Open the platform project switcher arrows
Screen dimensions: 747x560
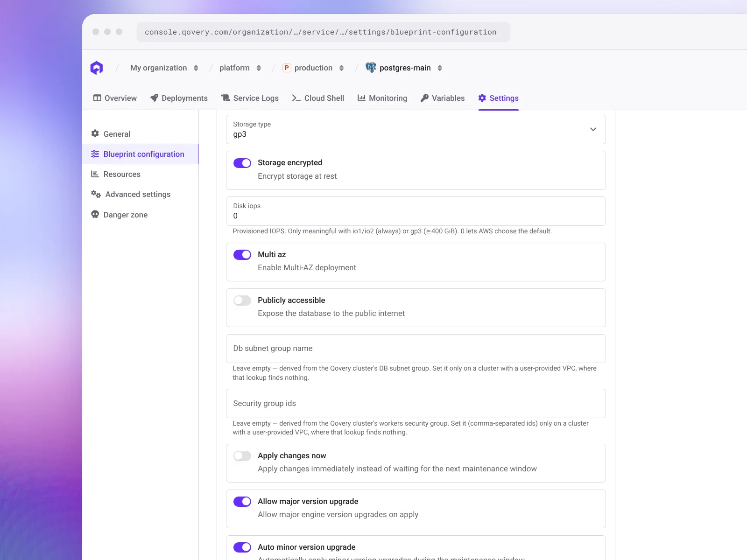[259, 68]
